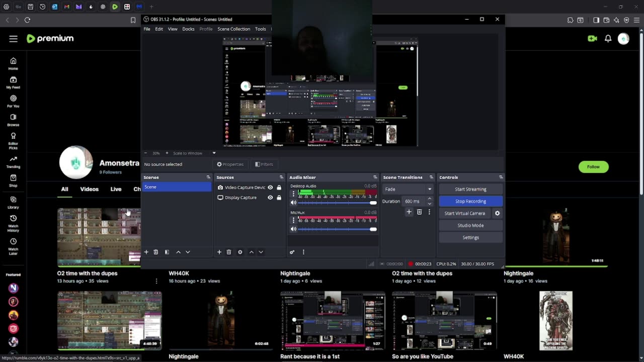
Task: Open source properties gear in Sources toolbar
Action: tap(240, 252)
